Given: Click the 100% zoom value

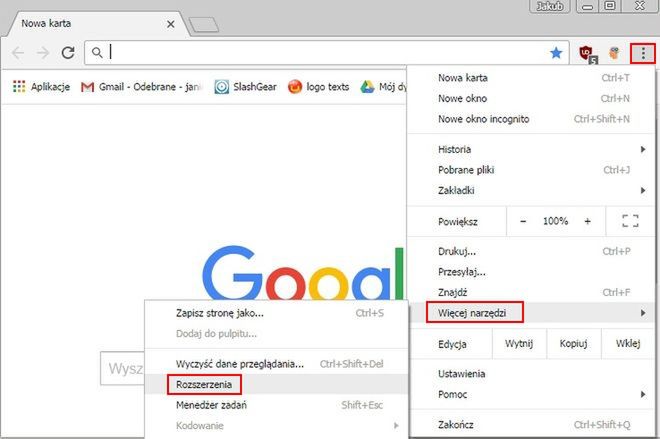Looking at the screenshot, I should pyautogui.click(x=555, y=221).
